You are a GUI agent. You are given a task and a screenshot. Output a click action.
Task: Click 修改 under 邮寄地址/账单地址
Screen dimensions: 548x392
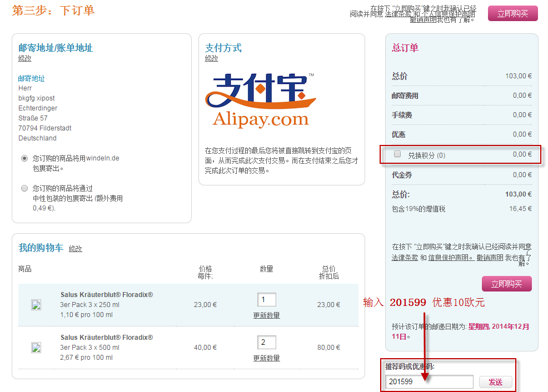pos(25,58)
